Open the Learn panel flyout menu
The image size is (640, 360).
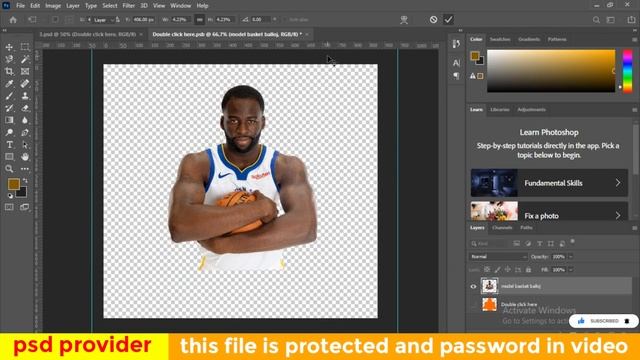[634, 110]
